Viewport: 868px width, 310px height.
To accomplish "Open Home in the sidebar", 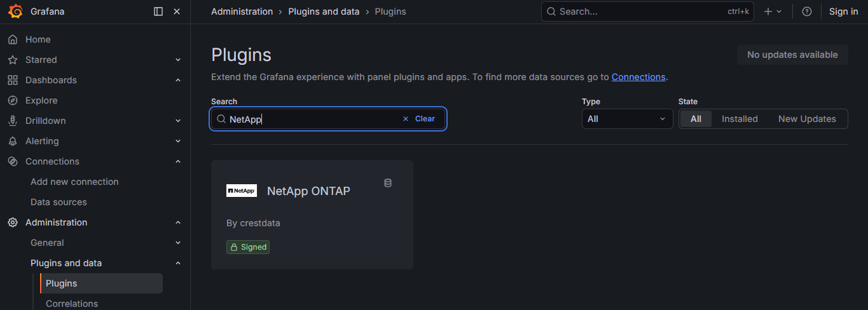I will click(38, 39).
